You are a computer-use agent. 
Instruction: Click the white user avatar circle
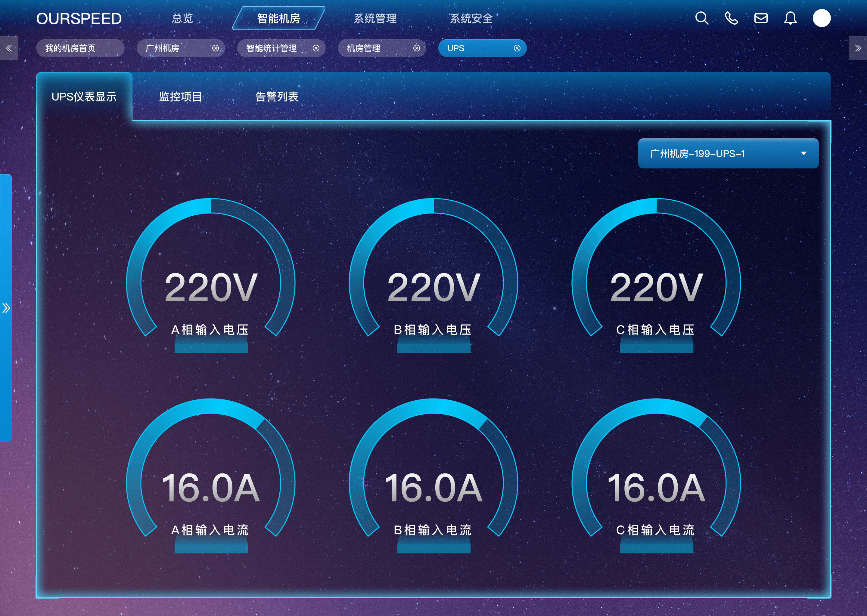point(822,18)
